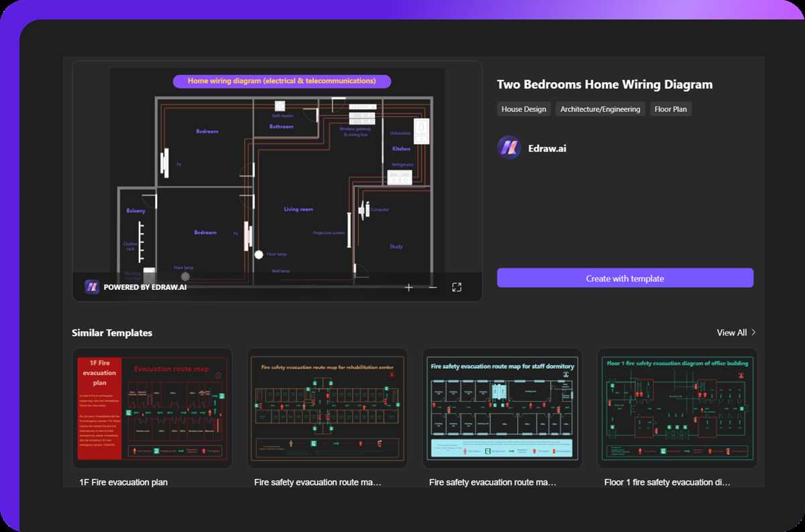Open the View All similar templates link

(x=736, y=333)
